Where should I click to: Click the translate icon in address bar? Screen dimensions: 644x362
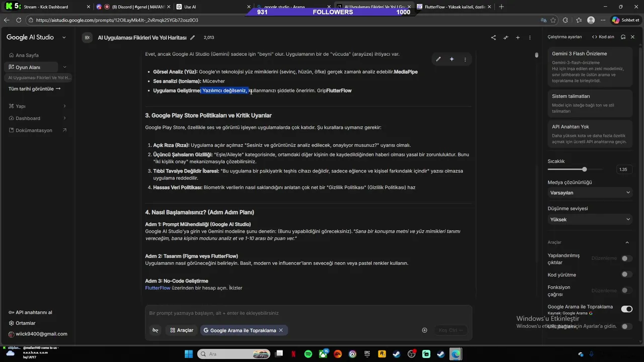click(543, 20)
